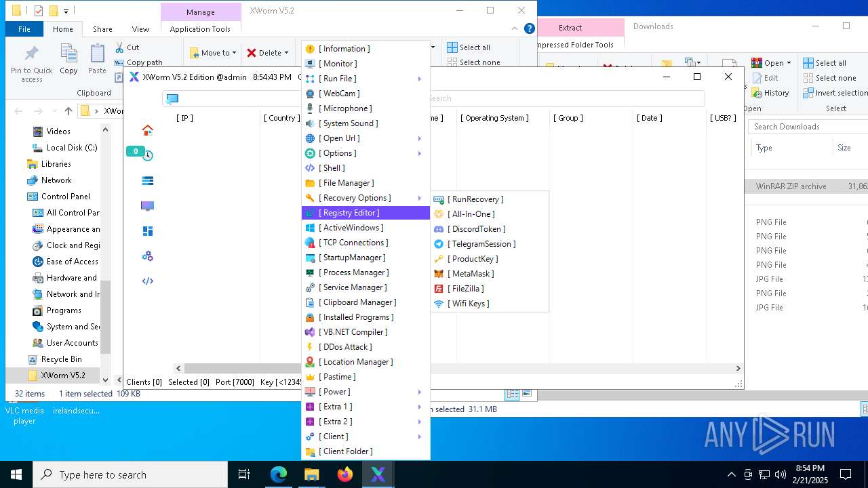The width and height of the screenshot is (868, 488).
Task: Open the XWorm list sidebar icon
Action: point(147,181)
